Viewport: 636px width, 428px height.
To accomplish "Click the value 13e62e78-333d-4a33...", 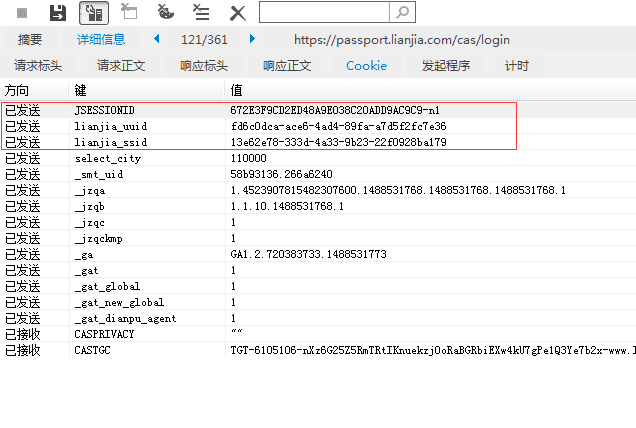I will (x=339, y=142).
